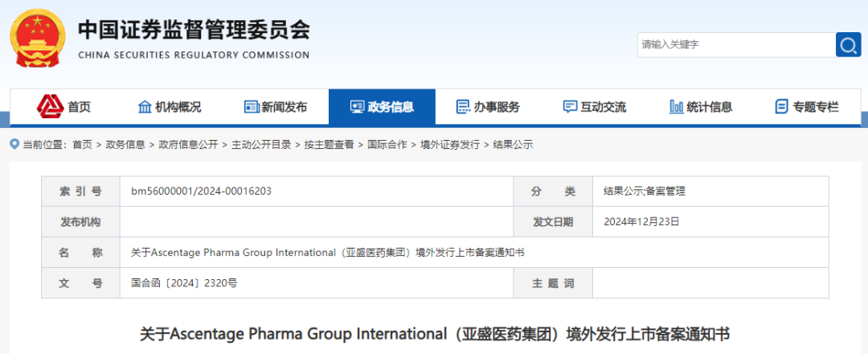Click the 主题词 label cell
This screenshot has width=868, height=354.
point(553,283)
